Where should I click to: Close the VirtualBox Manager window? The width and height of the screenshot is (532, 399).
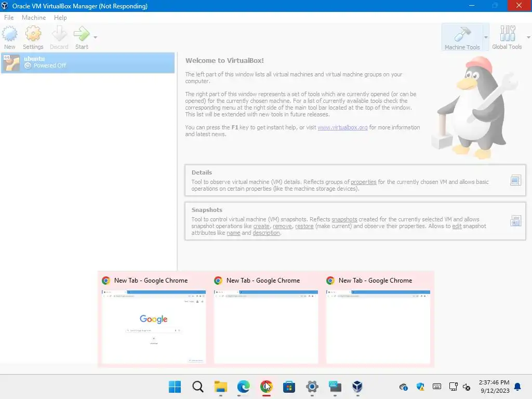point(519,6)
